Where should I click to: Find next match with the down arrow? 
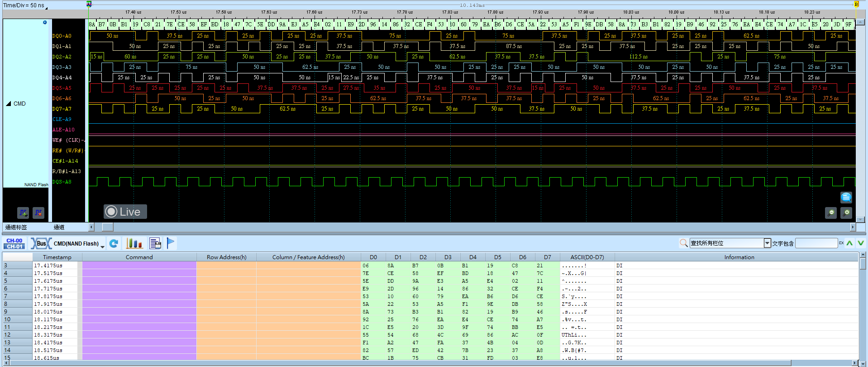pyautogui.click(x=860, y=243)
